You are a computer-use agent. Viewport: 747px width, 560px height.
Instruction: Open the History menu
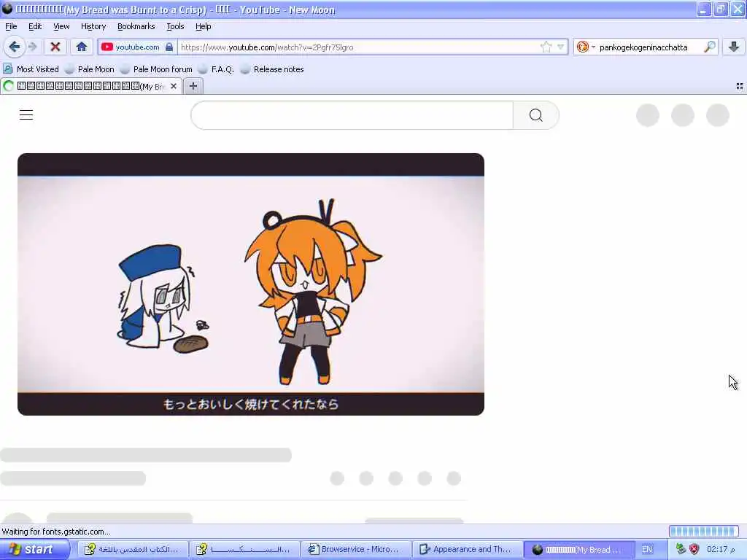tap(93, 26)
